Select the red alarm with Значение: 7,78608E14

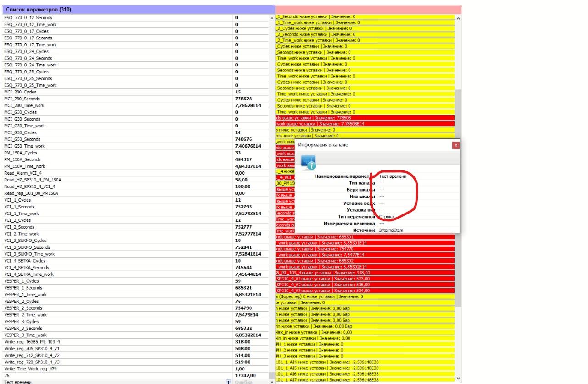(365, 124)
